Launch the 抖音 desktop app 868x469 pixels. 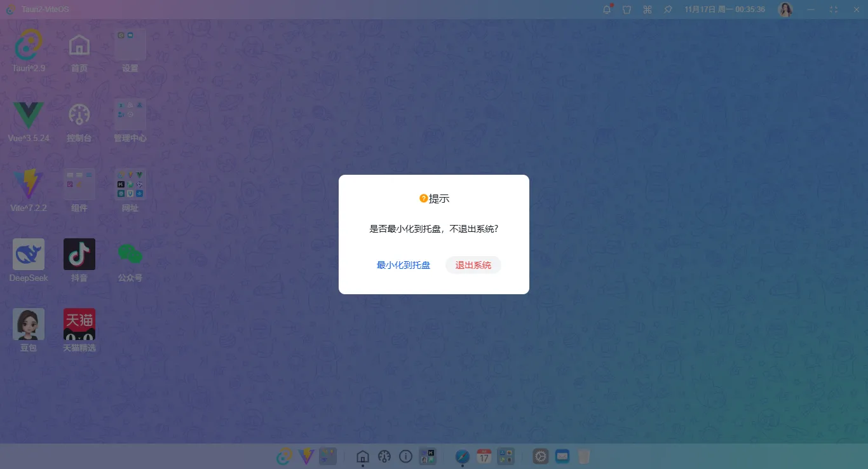[79, 254]
